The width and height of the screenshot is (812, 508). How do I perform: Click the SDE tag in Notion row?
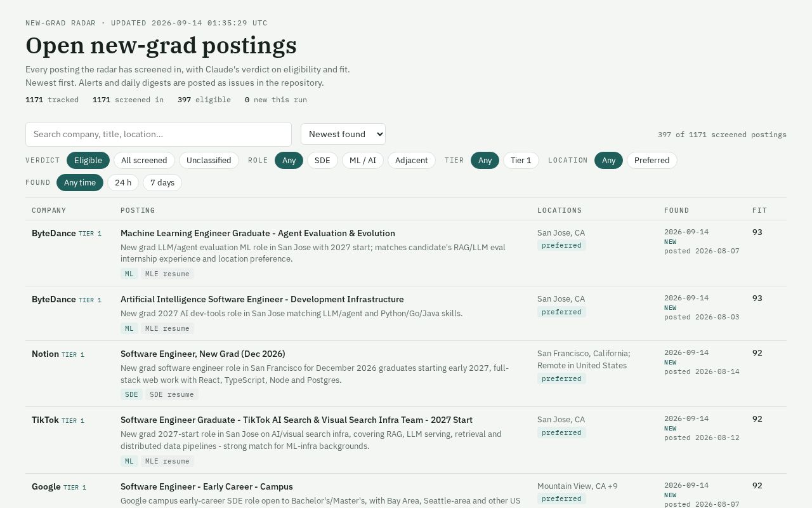click(131, 394)
